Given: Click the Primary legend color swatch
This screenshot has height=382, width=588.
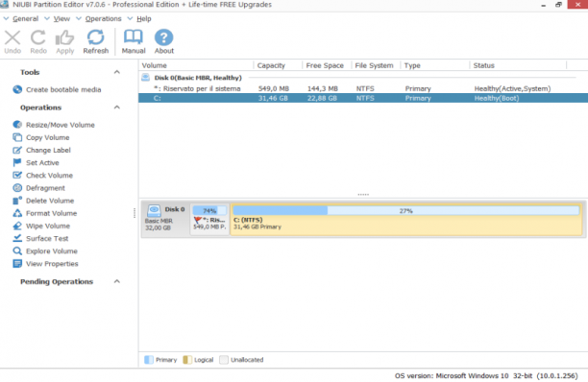Looking at the screenshot, I should pos(149,360).
